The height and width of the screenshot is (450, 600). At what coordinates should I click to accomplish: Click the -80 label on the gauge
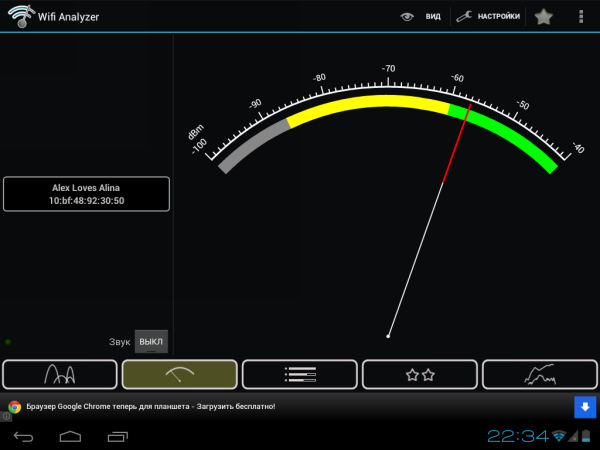[x=319, y=78]
